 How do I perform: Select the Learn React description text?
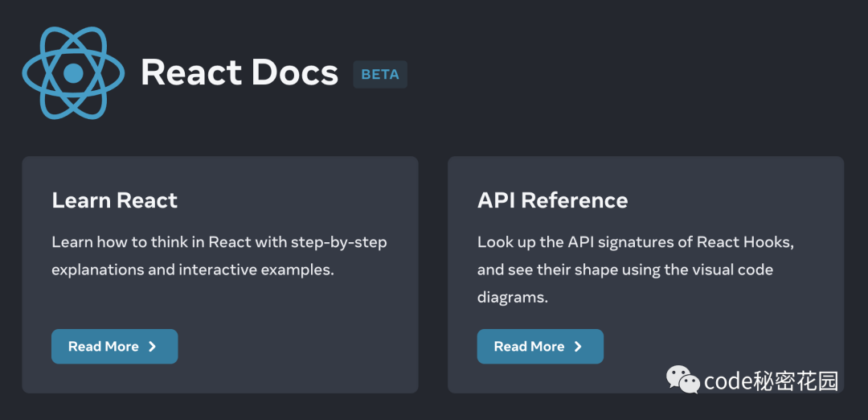219,257
